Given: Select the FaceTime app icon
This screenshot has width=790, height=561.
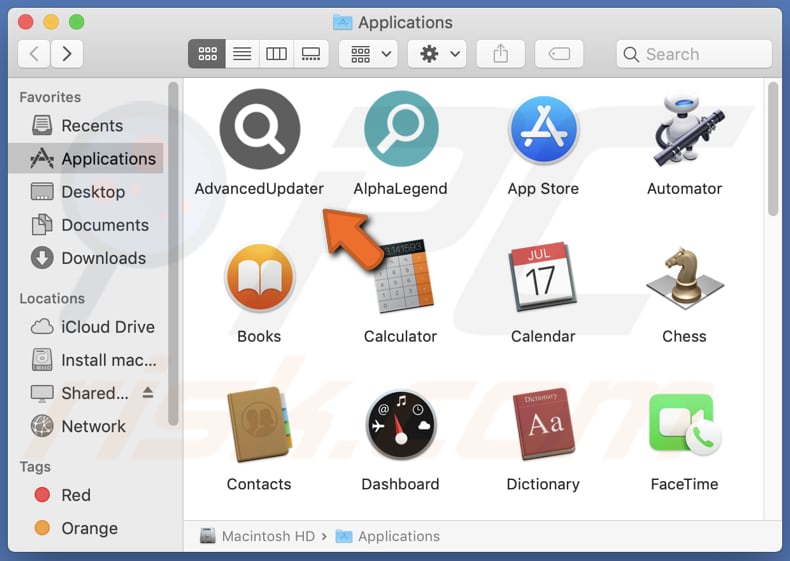Looking at the screenshot, I should tap(684, 424).
